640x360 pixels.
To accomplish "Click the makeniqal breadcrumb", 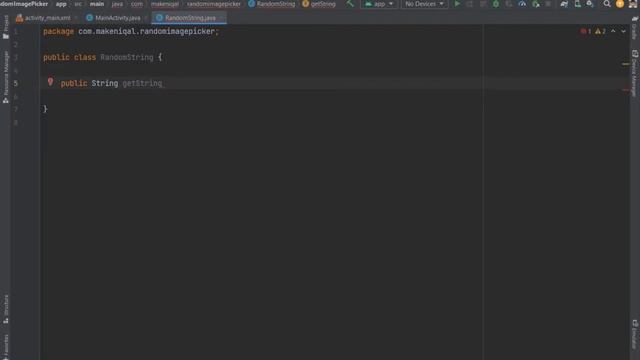I will [165, 4].
